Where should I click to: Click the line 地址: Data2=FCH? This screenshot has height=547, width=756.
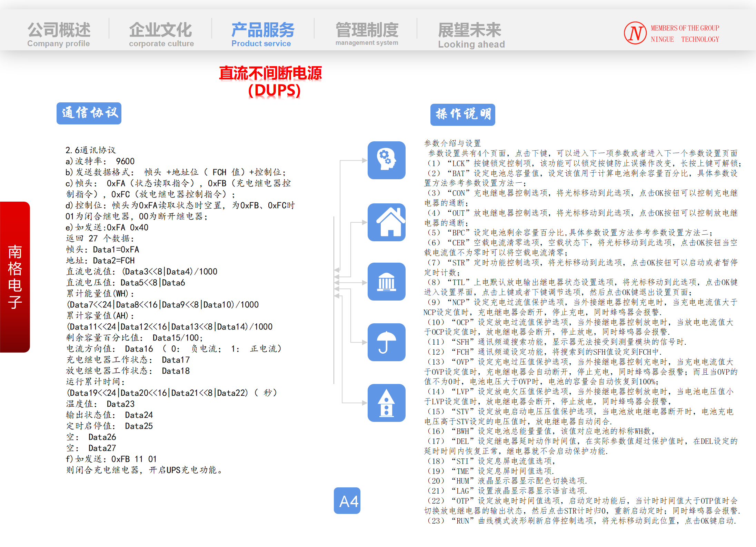pos(100,261)
